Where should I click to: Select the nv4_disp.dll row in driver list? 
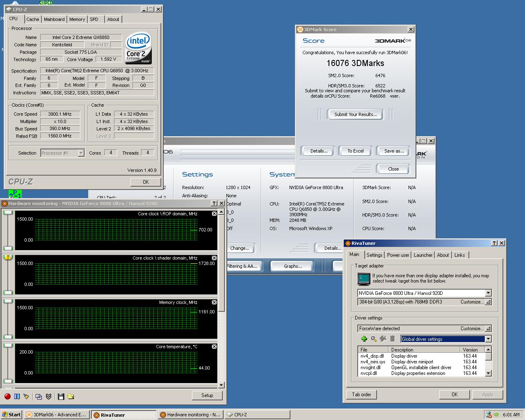coord(421,356)
